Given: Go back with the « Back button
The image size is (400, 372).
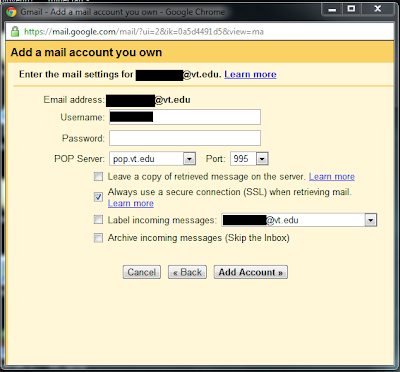Looking at the screenshot, I should pyautogui.click(x=187, y=272).
